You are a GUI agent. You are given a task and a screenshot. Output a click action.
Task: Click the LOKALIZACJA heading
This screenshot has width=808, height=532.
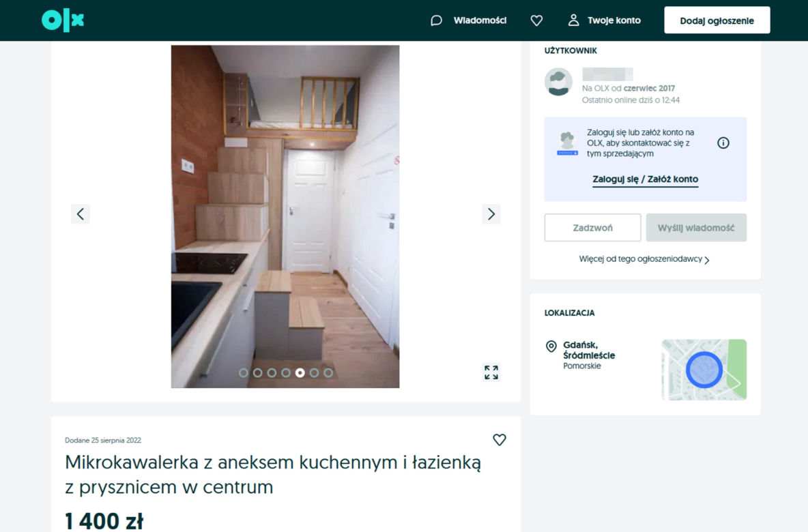tap(569, 312)
